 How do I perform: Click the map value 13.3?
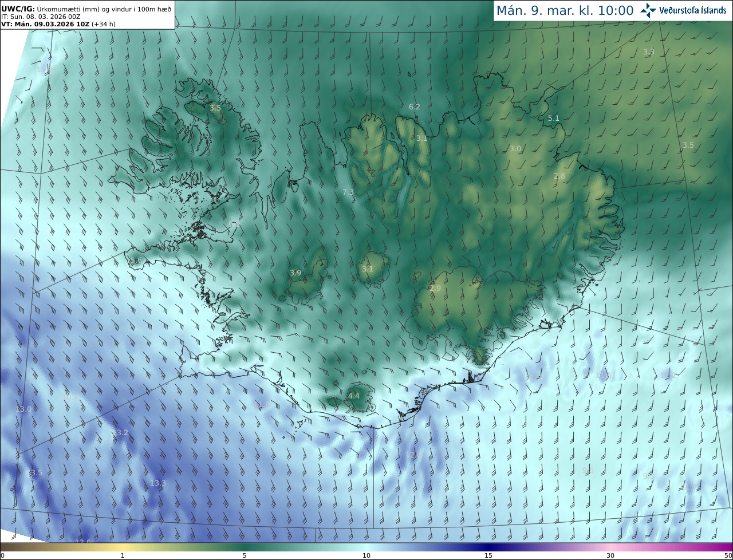coord(158,483)
